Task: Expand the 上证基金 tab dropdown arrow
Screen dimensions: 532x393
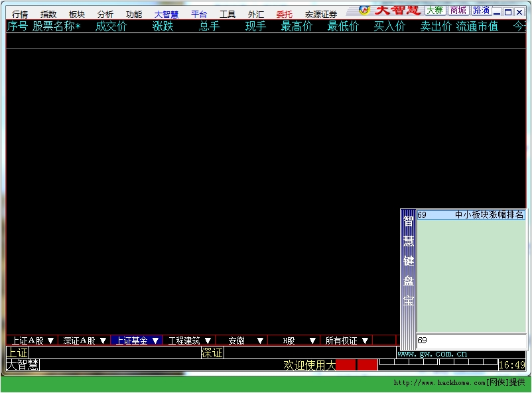Action: point(155,341)
